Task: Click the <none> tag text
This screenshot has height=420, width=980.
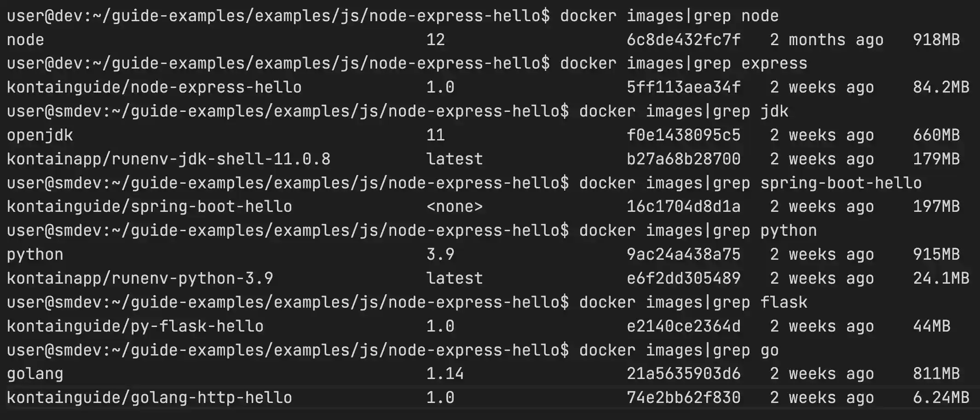Action: tap(454, 207)
